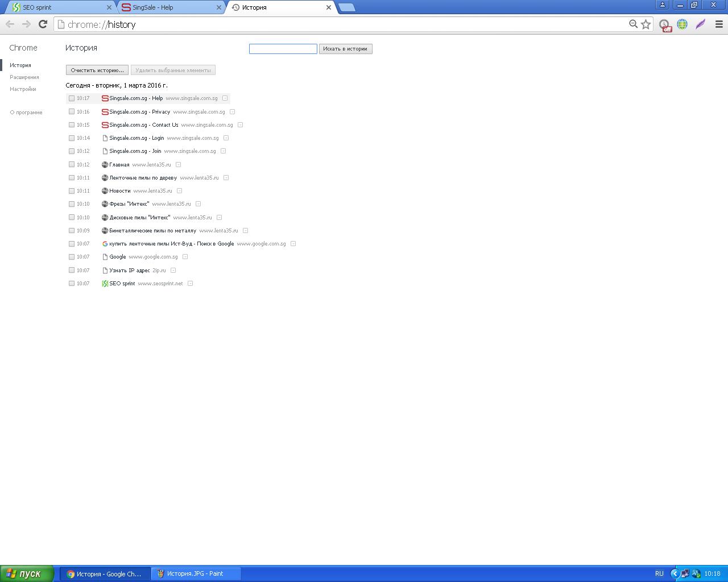Click the Google favicon in the search entry

105,244
